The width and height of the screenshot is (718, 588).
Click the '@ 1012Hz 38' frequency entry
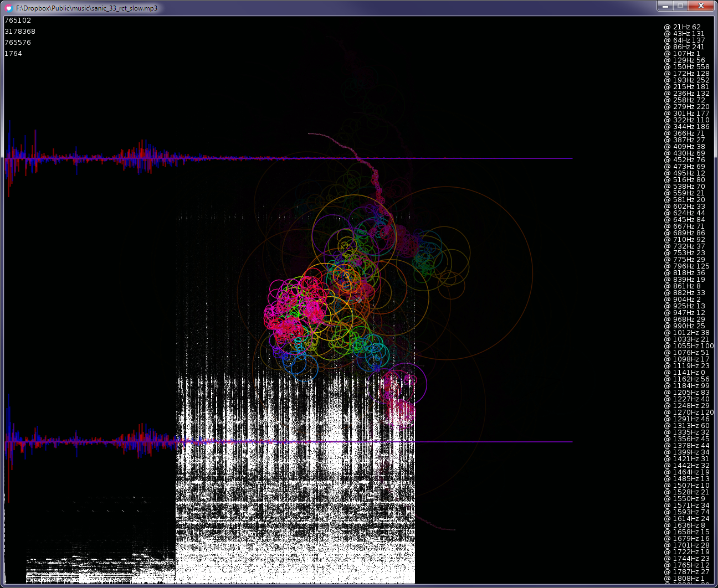(687, 333)
